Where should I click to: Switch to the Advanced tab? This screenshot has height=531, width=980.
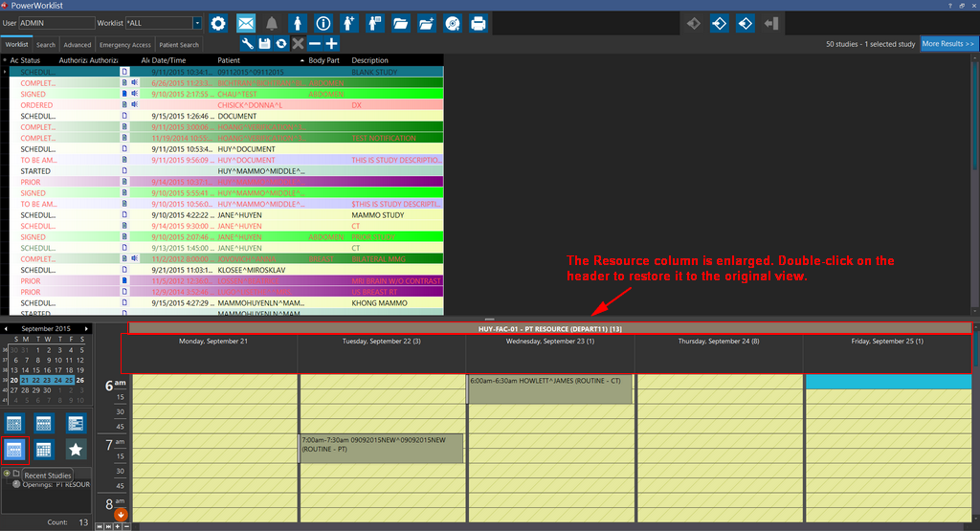(78, 45)
